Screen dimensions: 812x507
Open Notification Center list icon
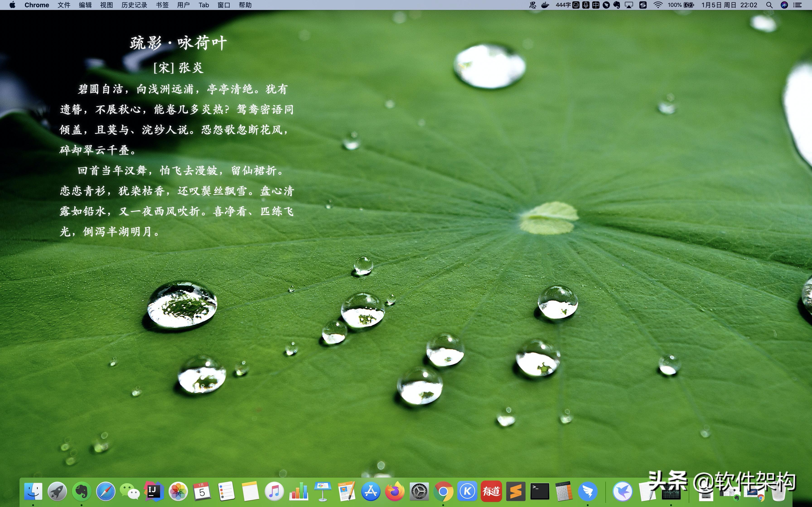click(797, 5)
